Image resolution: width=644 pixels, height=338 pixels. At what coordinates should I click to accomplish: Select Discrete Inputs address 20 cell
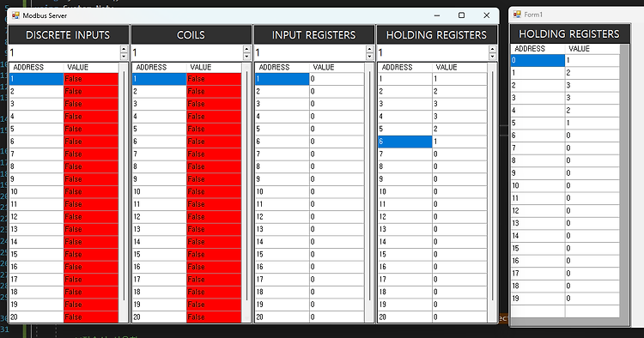[36, 317]
